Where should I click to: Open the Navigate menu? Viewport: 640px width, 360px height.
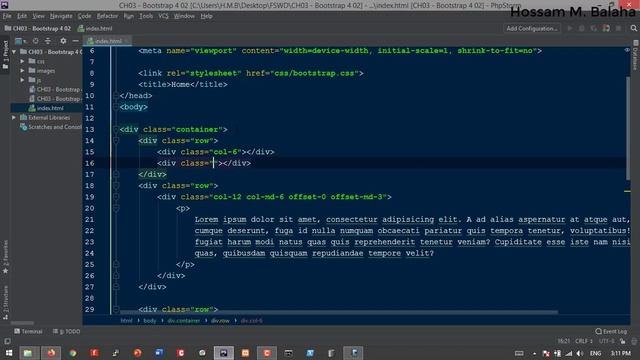point(61,16)
